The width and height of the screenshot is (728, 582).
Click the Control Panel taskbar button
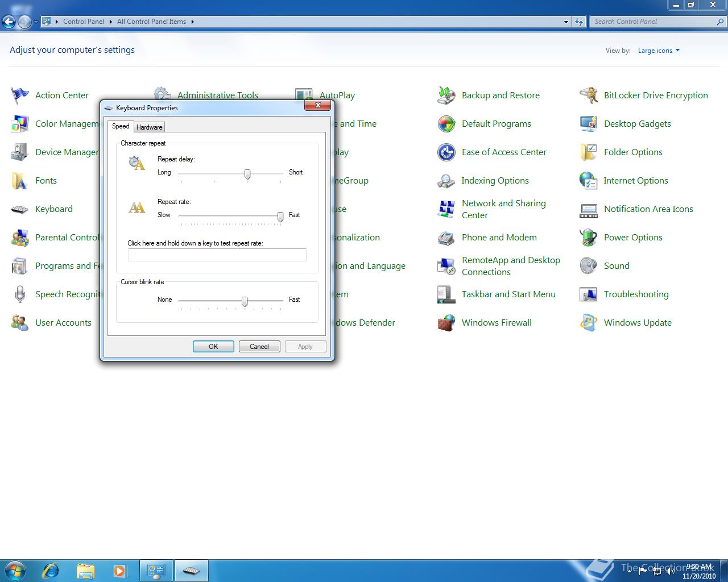(x=156, y=570)
